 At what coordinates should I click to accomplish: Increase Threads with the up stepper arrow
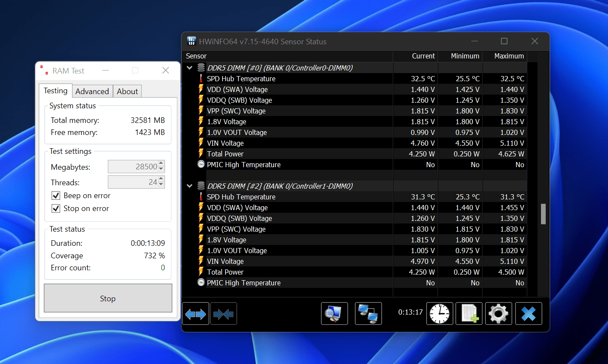(161, 179)
